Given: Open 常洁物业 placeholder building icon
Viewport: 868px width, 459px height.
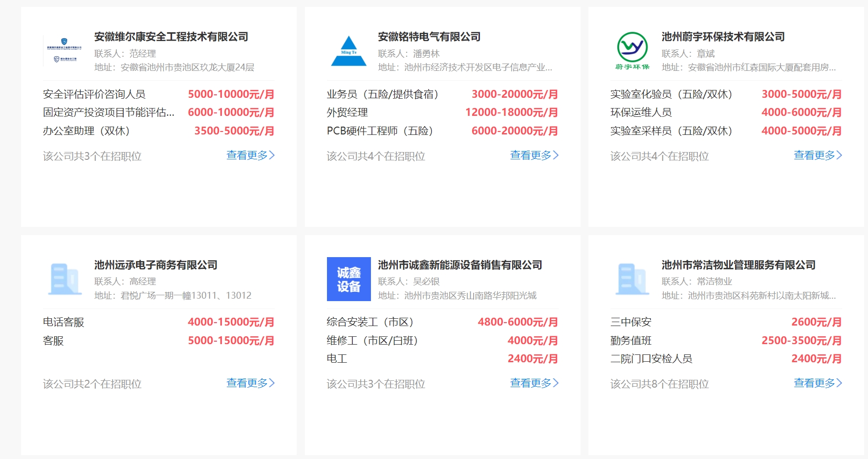Looking at the screenshot, I should tap(632, 279).
